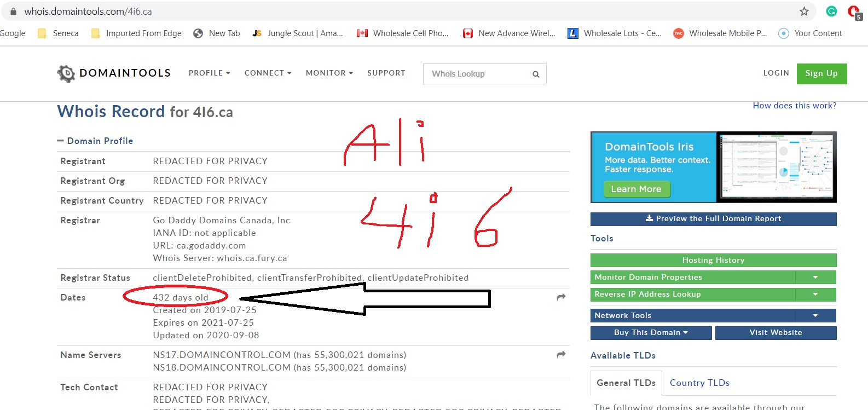This screenshot has height=410, width=868.
Task: Click the padlock site security icon
Action: [x=14, y=11]
